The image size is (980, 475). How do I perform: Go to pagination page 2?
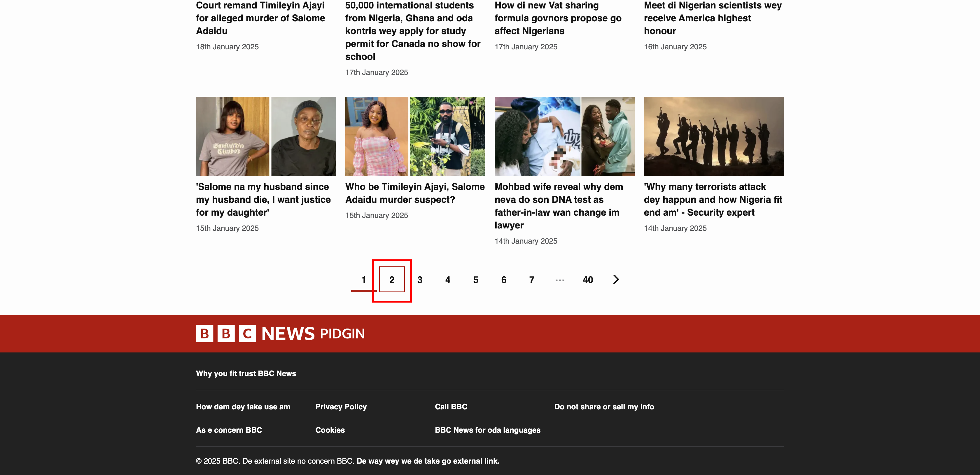pos(391,280)
